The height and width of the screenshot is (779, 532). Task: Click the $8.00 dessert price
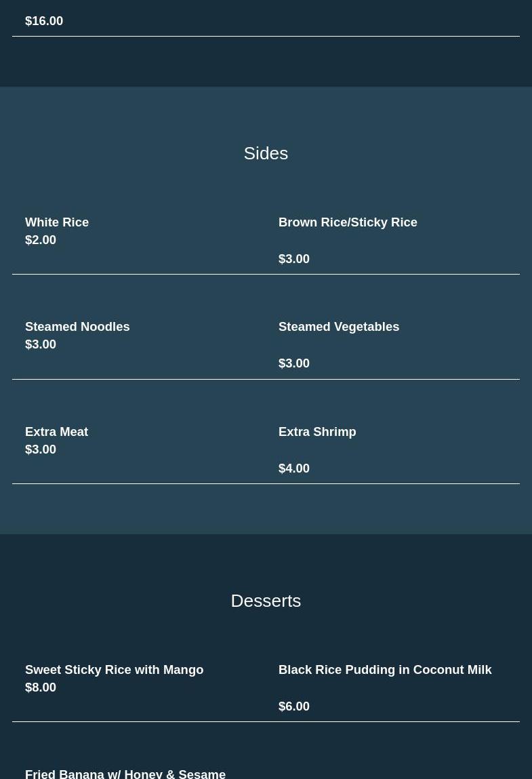[x=41, y=687]
